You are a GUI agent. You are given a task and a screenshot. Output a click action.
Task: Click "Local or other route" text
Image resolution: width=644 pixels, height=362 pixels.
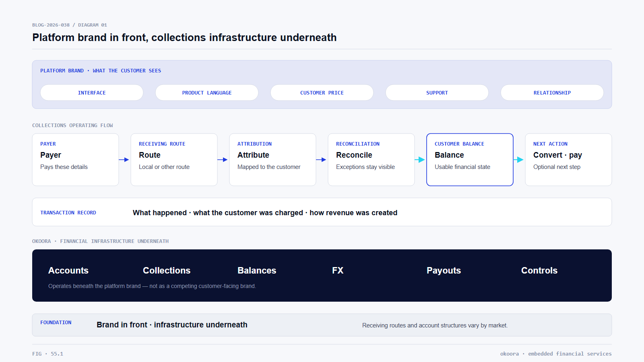164,167
